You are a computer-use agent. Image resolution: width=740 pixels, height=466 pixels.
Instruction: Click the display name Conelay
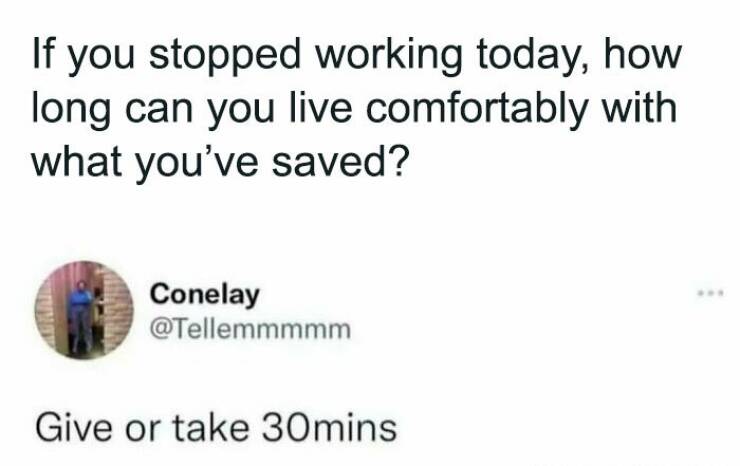click(205, 295)
